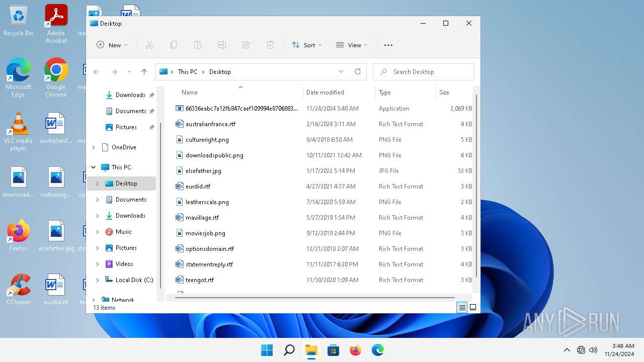Sort by Name column header
The width and height of the screenshot is (644, 362).
click(x=189, y=93)
